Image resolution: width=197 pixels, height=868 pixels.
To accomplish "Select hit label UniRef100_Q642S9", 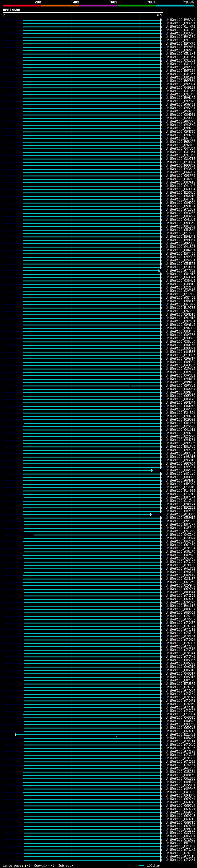I will 180,545.
